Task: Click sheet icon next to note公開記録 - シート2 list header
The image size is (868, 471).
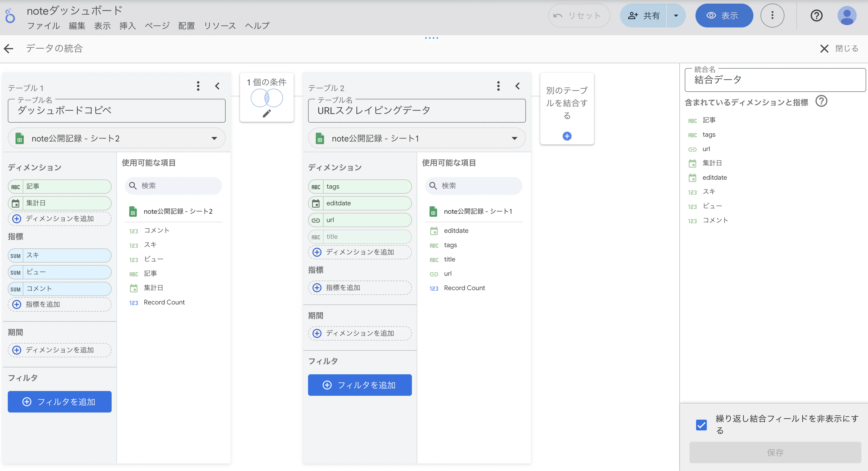Action: [x=133, y=212]
